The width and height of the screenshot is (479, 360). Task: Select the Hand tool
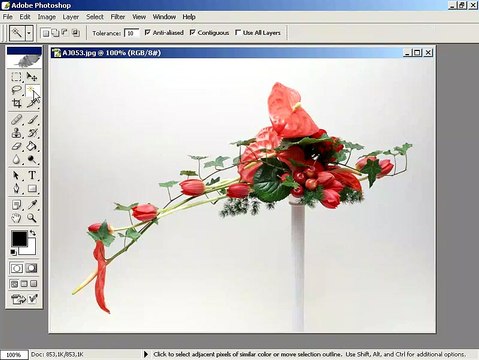[16, 218]
